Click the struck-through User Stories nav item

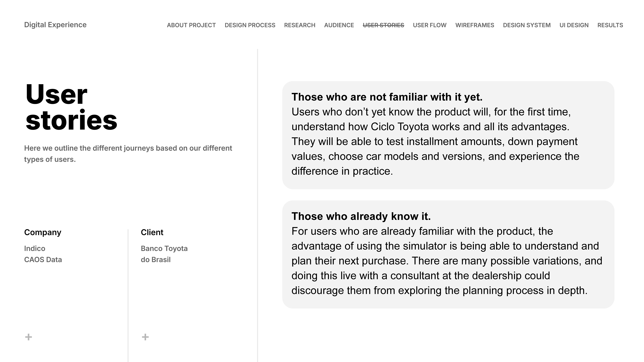pos(383,25)
